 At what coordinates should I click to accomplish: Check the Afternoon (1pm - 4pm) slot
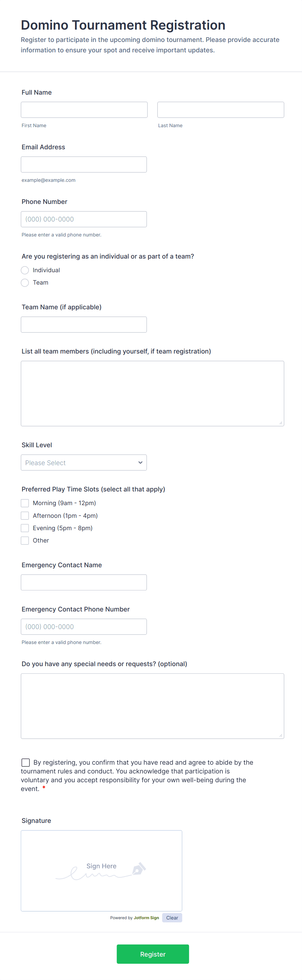(25, 516)
